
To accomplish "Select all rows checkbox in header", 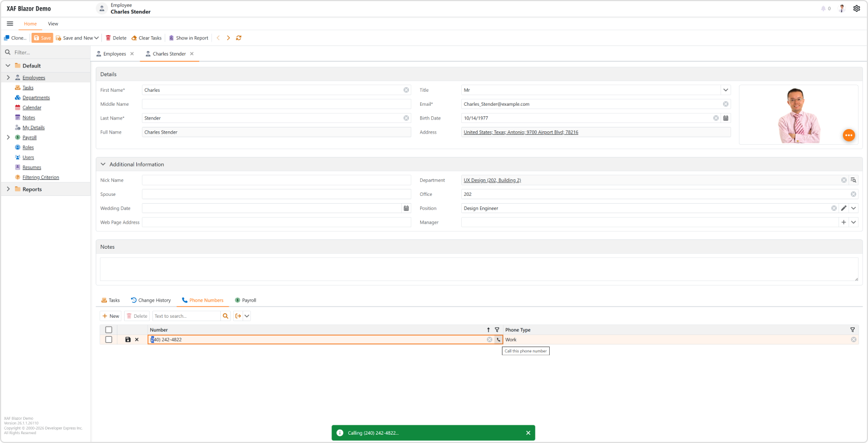I will (108, 330).
